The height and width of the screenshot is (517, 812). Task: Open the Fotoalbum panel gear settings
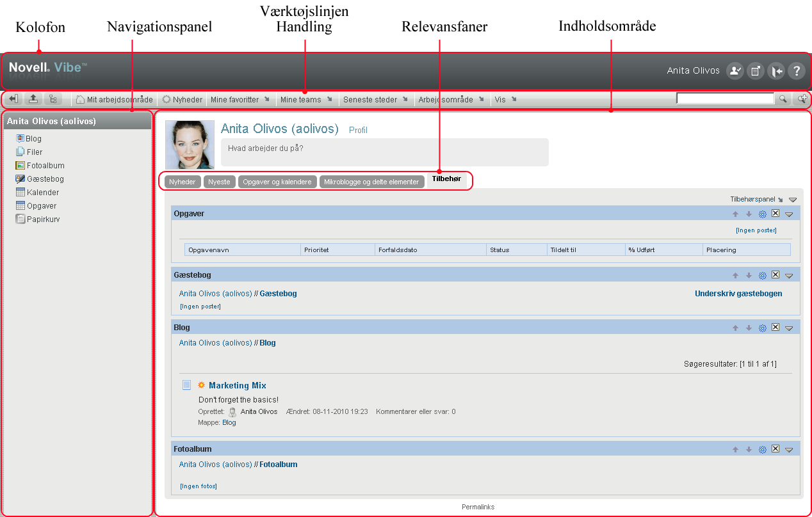coord(762,450)
